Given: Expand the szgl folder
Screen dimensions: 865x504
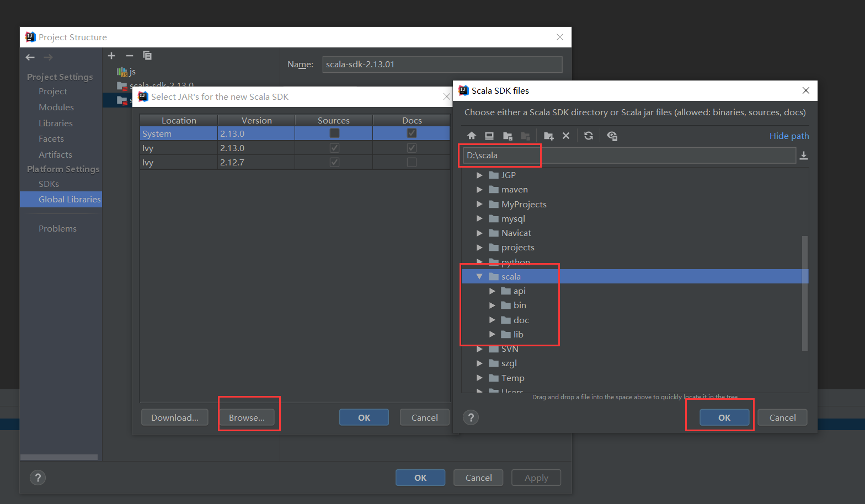Looking at the screenshot, I should click(x=479, y=363).
